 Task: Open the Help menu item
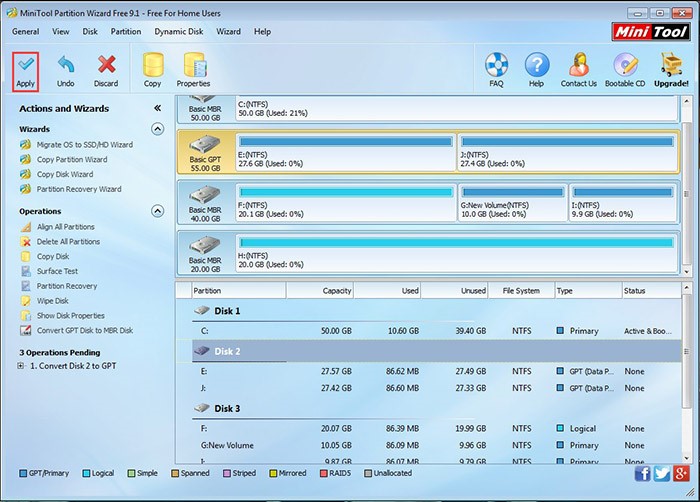pos(262,32)
